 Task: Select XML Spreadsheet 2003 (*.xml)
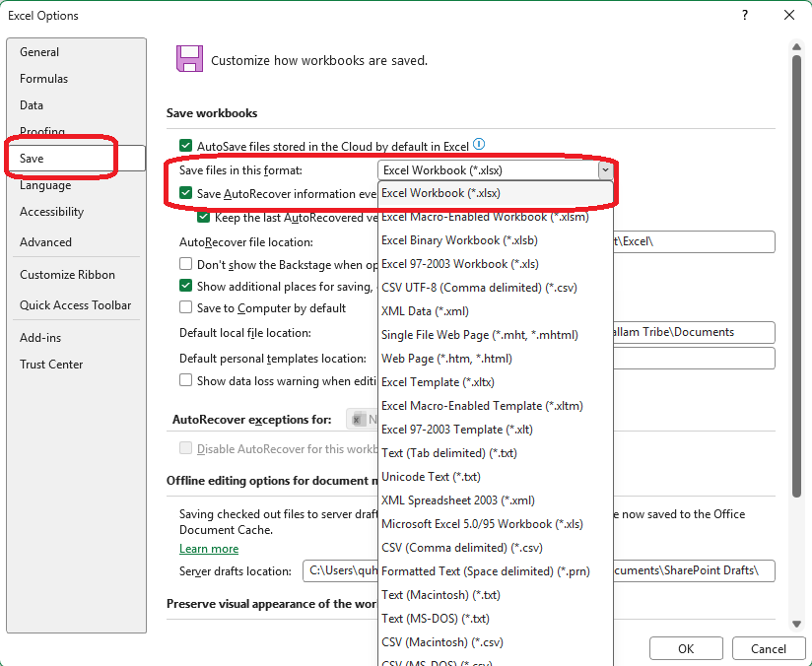coord(496,500)
